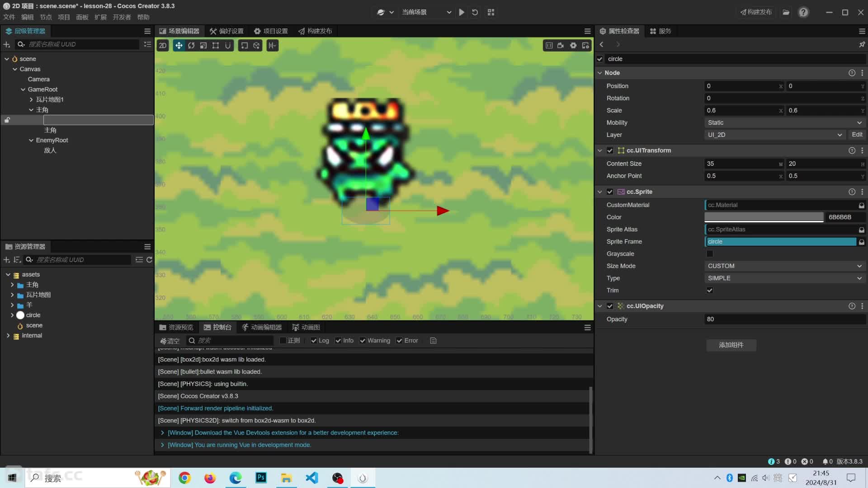This screenshot has height=488, width=868.
Task: Collapse the Node section in inspector
Action: point(600,73)
